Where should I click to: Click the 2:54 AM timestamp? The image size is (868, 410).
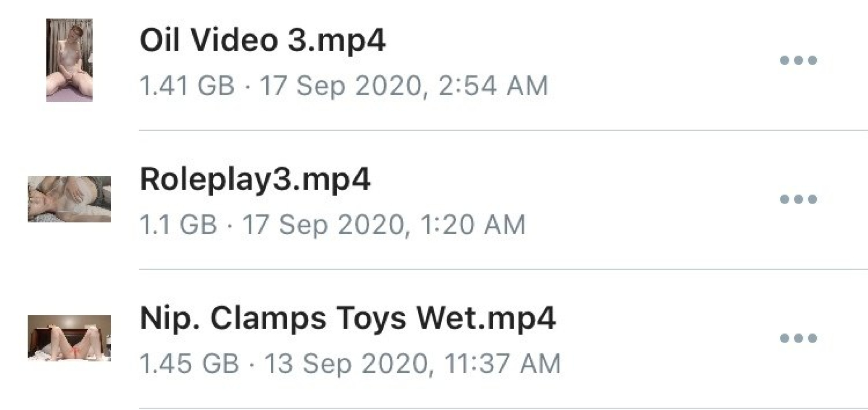[x=493, y=86]
